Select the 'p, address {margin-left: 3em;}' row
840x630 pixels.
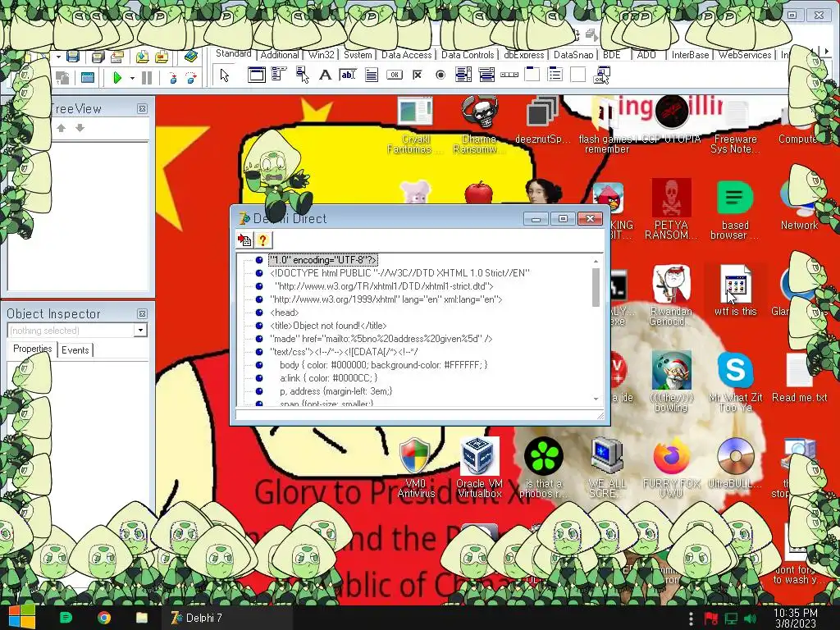tap(336, 391)
